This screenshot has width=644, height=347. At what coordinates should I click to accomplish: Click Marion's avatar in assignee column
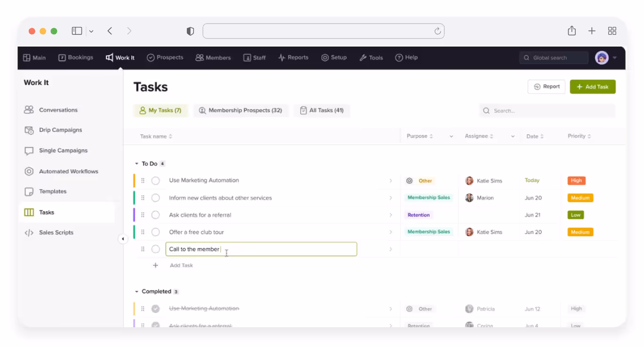pos(469,198)
